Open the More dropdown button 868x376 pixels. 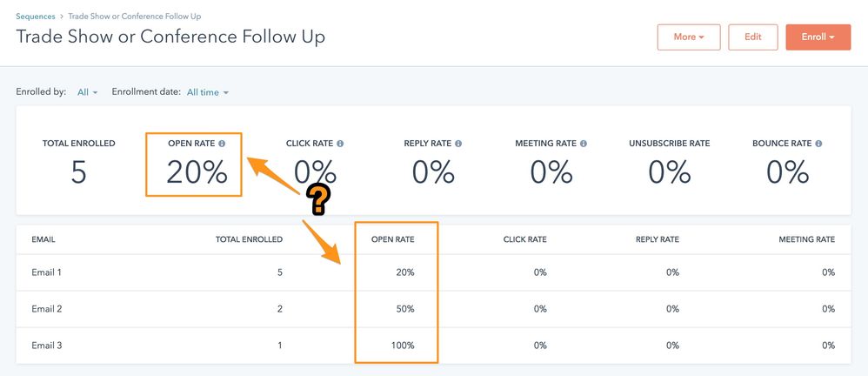point(689,37)
